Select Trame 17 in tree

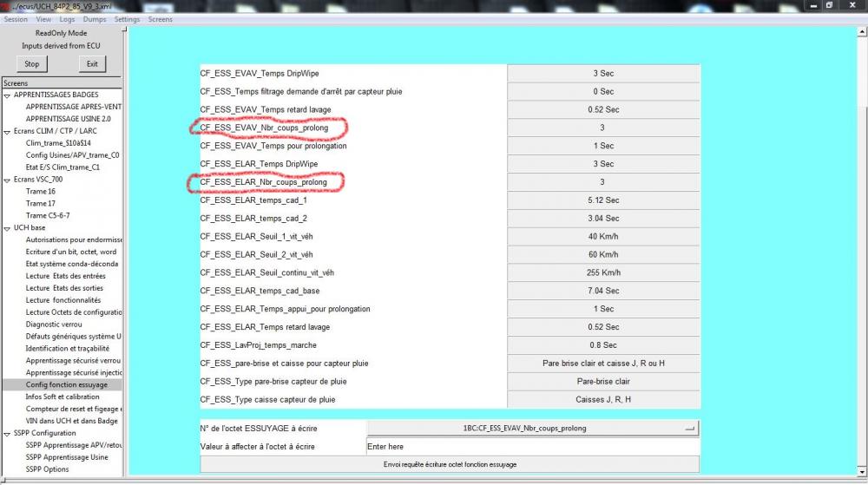point(41,204)
